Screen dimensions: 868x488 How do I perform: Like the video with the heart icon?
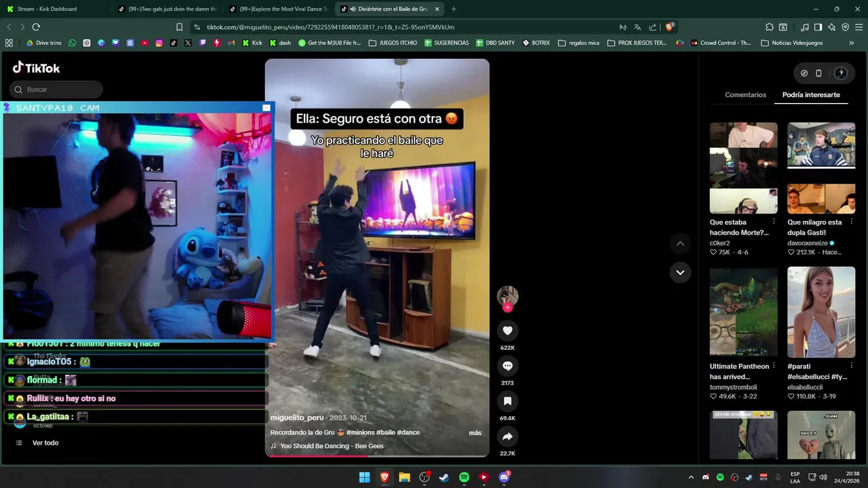pyautogui.click(x=507, y=331)
